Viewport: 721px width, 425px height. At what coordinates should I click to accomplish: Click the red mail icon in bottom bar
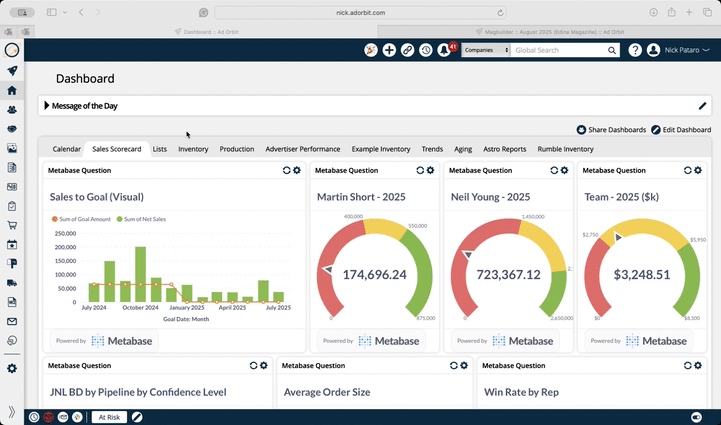click(x=48, y=417)
